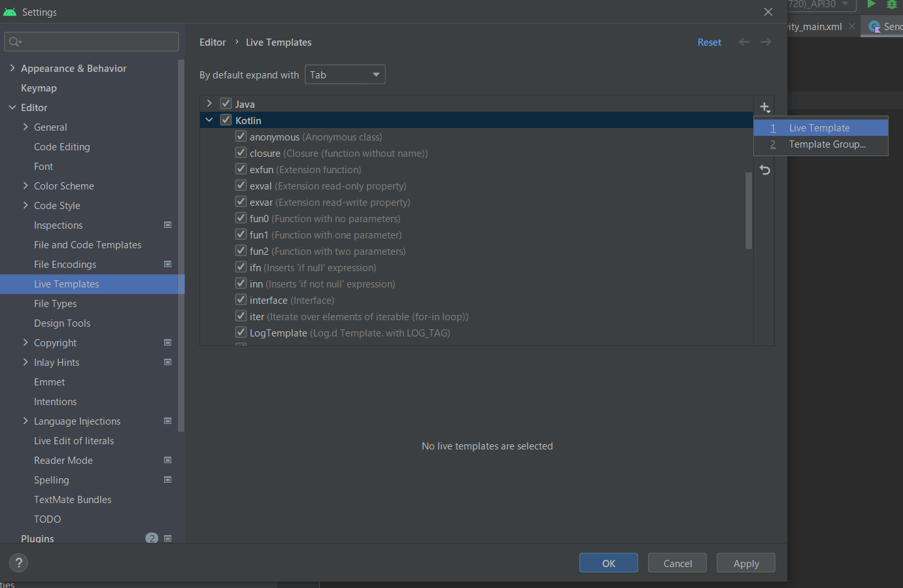This screenshot has width=903, height=588.
Task: Open File and Code Templates page
Action: (x=88, y=244)
